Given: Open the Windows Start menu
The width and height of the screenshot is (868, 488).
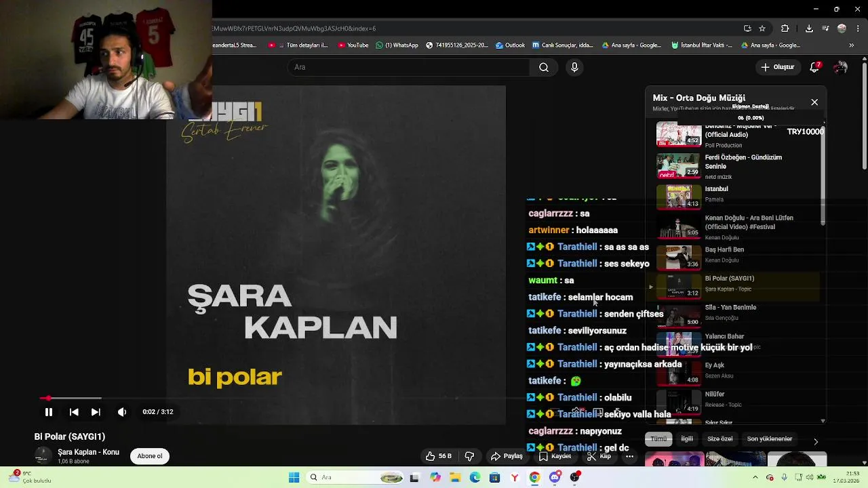Looking at the screenshot, I should tap(294, 478).
